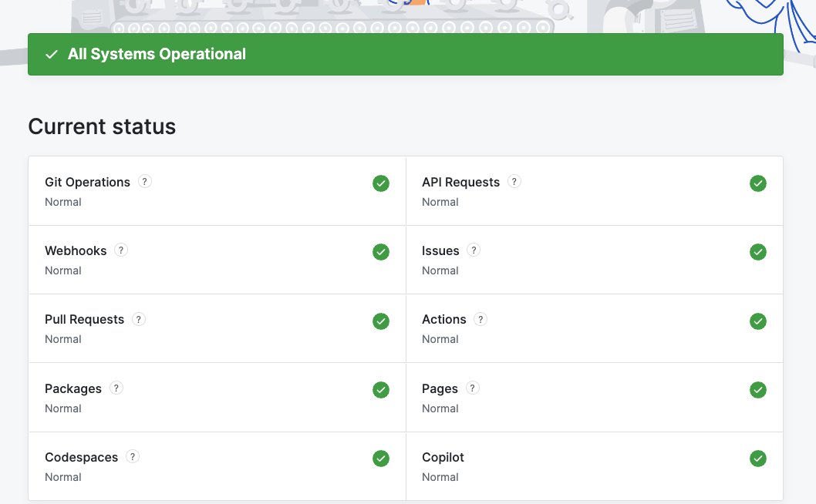816x504 pixels.
Task: Click Normal status under Codespaces
Action: point(63,477)
